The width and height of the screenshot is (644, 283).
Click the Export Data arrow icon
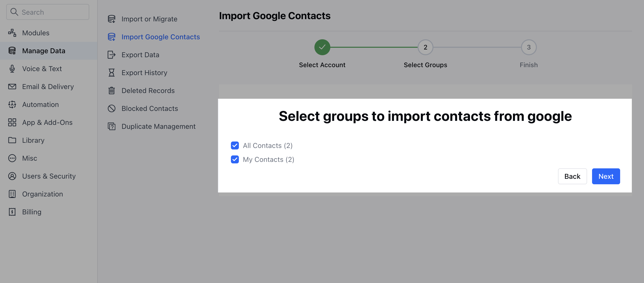(x=111, y=54)
